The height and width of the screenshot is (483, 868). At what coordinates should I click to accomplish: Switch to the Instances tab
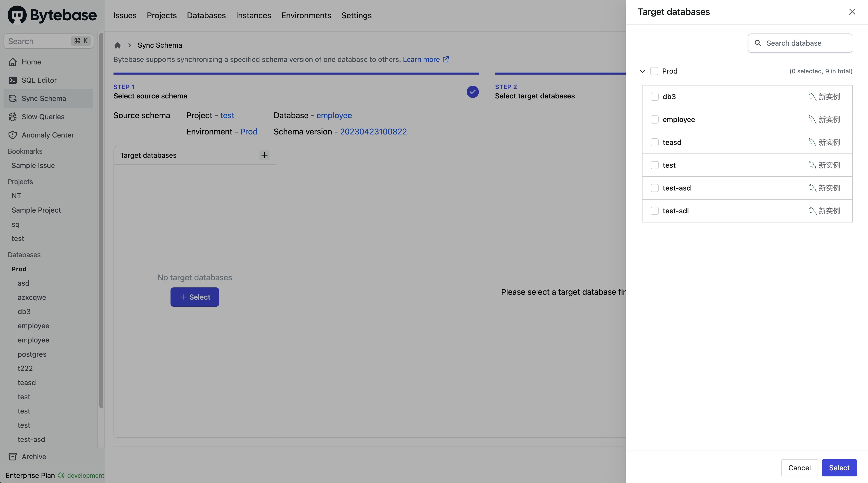tap(253, 15)
